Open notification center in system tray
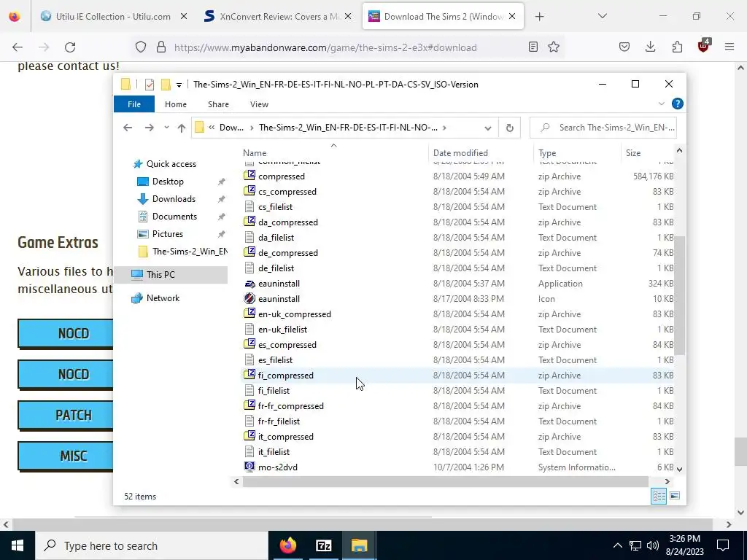The width and height of the screenshot is (747, 560). click(x=723, y=545)
